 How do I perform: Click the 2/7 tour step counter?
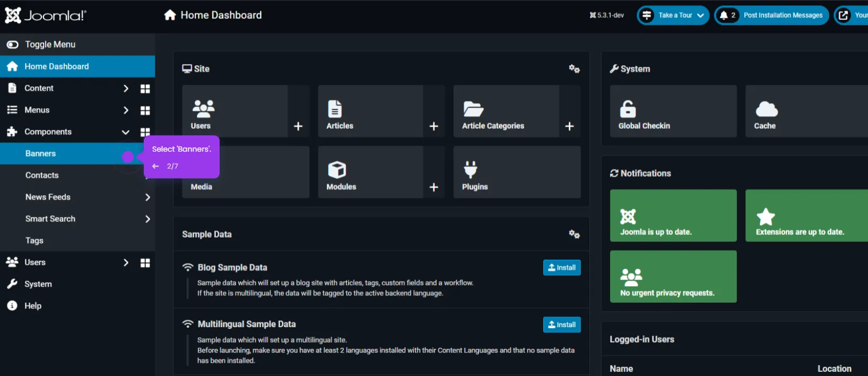(x=172, y=167)
